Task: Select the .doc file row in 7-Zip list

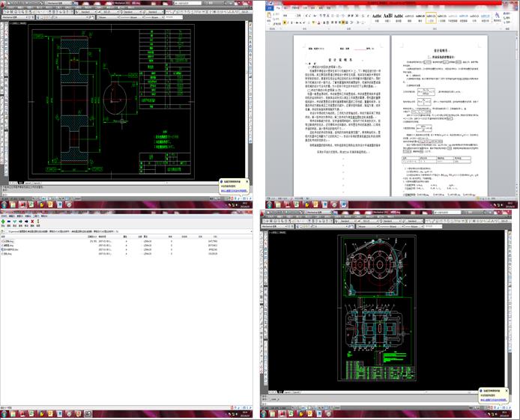Action: tap(109, 249)
